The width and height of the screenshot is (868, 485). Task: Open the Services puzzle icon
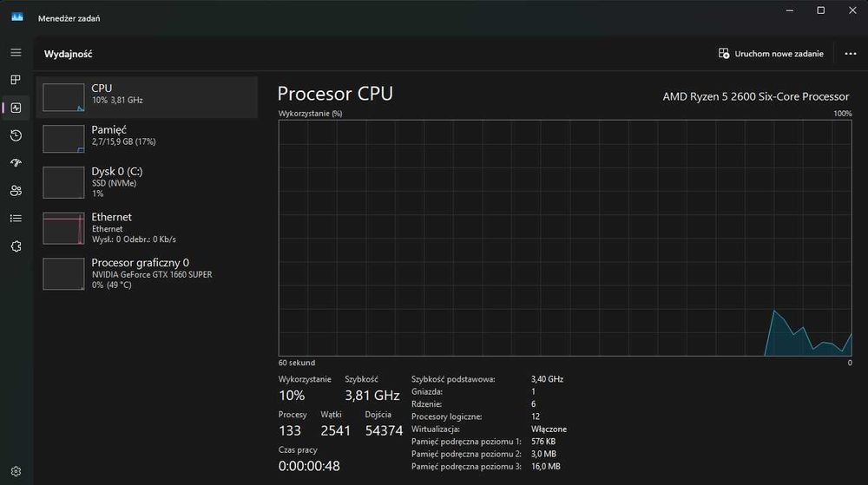click(16, 246)
